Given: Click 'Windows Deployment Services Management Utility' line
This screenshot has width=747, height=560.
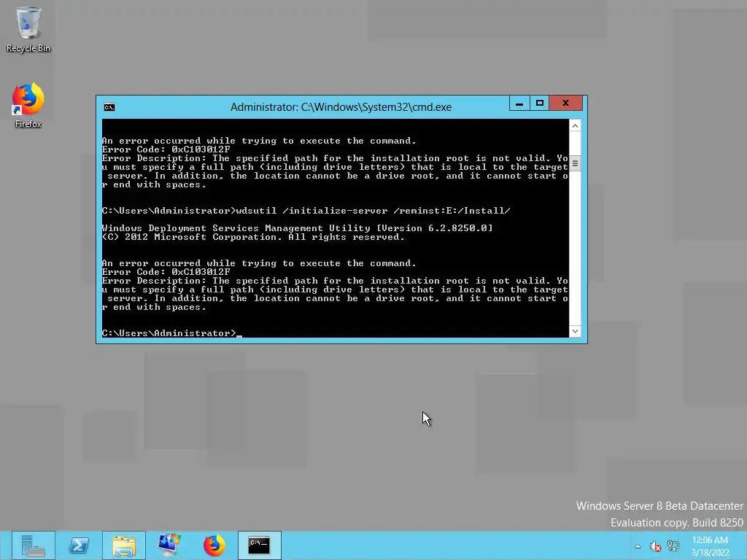Looking at the screenshot, I should click(298, 228).
